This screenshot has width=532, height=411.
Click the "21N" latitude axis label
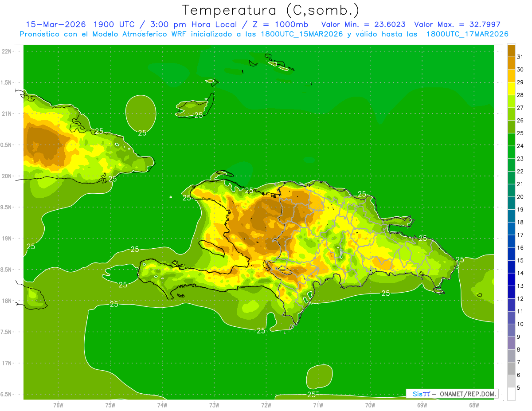point(7,114)
